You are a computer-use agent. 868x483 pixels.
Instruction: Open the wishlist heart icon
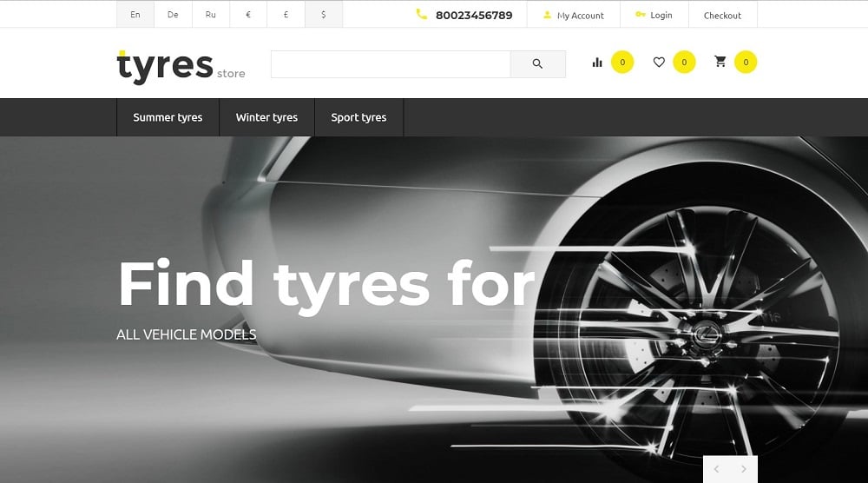(659, 62)
